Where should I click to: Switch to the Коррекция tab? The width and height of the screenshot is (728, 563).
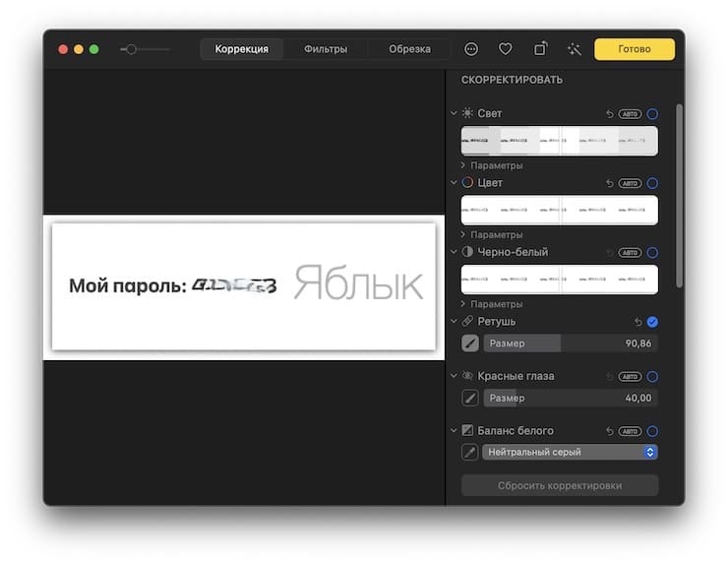(241, 49)
